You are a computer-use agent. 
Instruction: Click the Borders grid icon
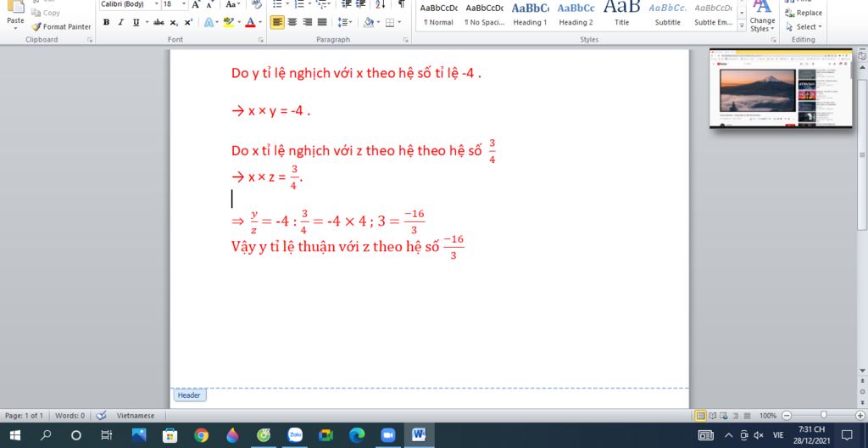[x=390, y=23]
